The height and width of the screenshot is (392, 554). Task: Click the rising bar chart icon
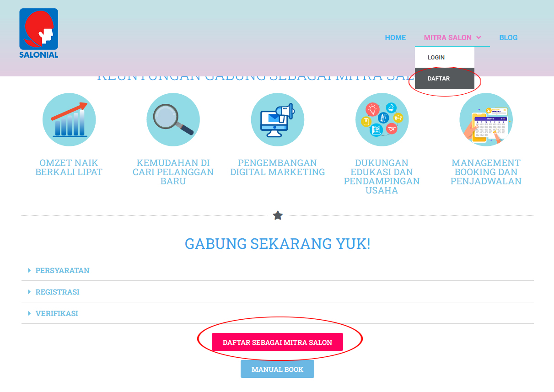[x=69, y=120]
